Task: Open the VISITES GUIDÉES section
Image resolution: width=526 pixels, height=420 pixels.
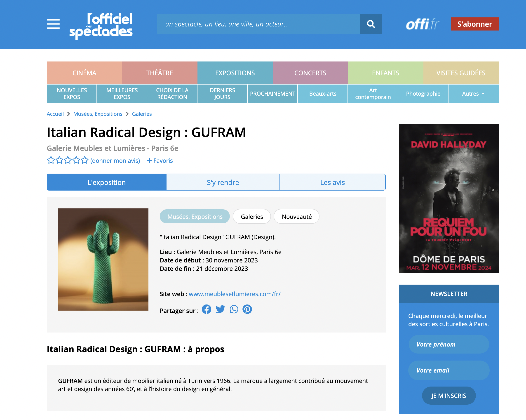Action: [x=461, y=73]
